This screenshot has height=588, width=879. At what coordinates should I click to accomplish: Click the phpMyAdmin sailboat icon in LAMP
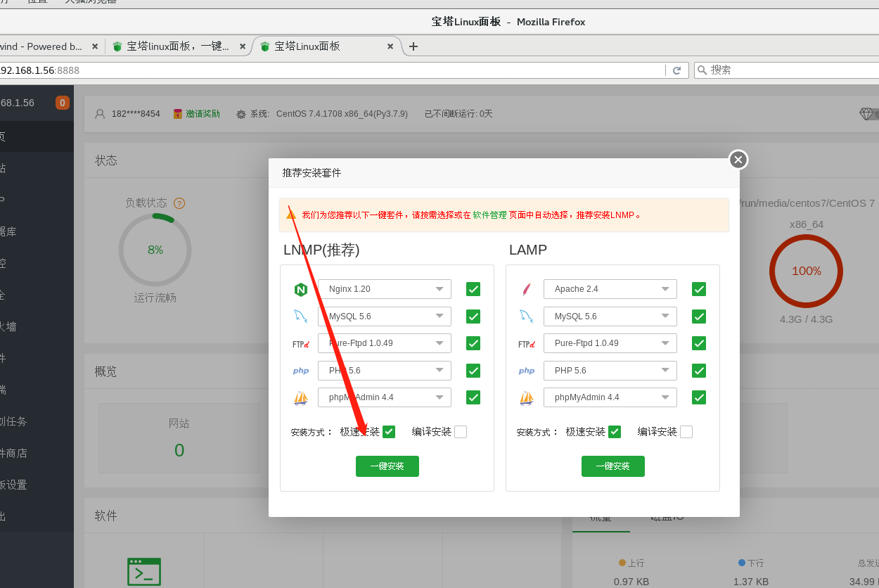click(x=527, y=398)
